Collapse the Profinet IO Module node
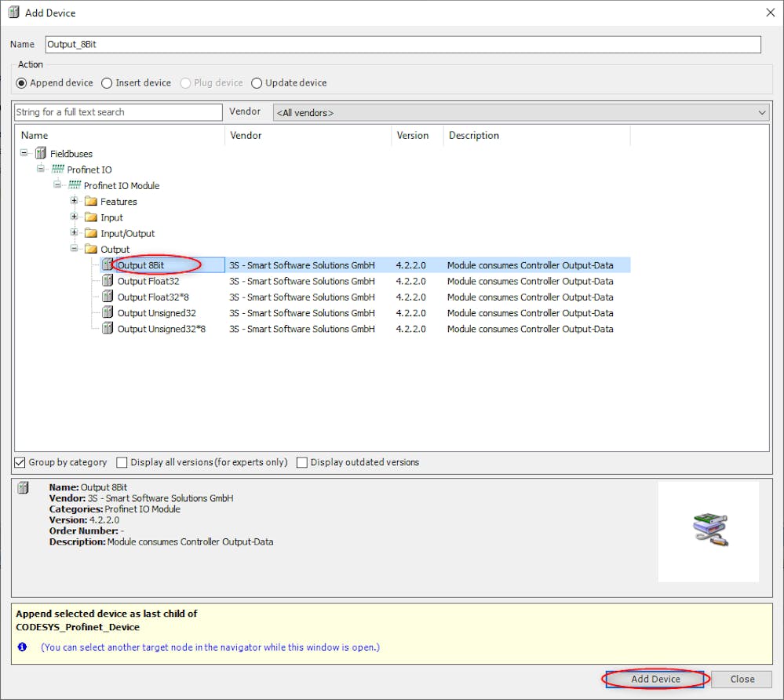The height and width of the screenshot is (700, 784). pyautogui.click(x=57, y=184)
